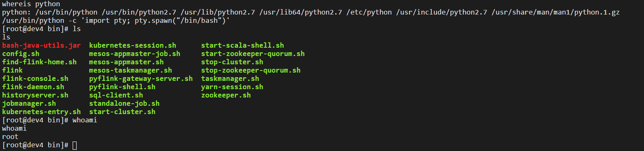The height and width of the screenshot is (151, 644).
Task: Click the bash-java-utils.jar filename in red
Action: point(41,46)
